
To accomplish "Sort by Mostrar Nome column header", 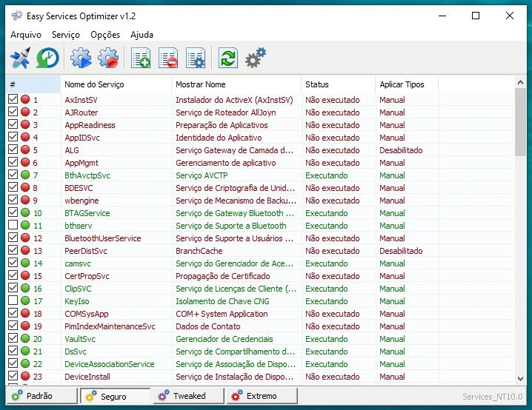I will (236, 84).
